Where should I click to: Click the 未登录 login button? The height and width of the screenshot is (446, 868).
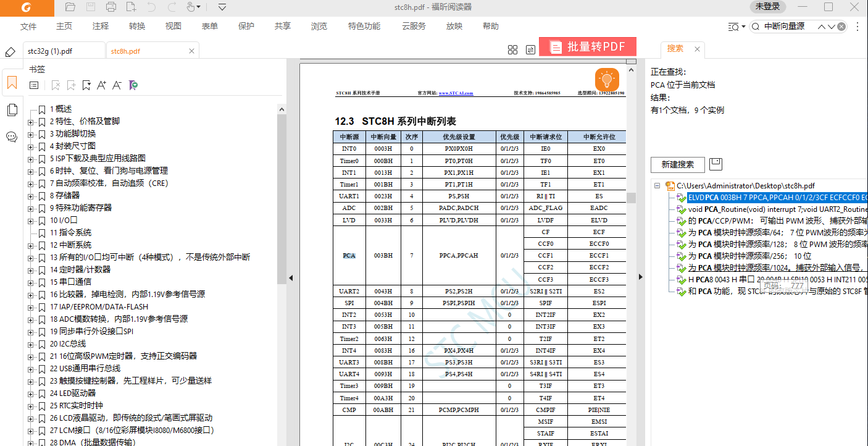click(767, 7)
